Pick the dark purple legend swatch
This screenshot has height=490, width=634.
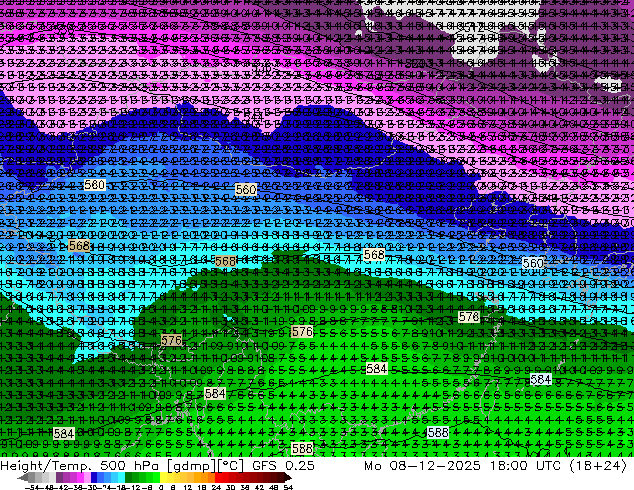tap(59, 477)
